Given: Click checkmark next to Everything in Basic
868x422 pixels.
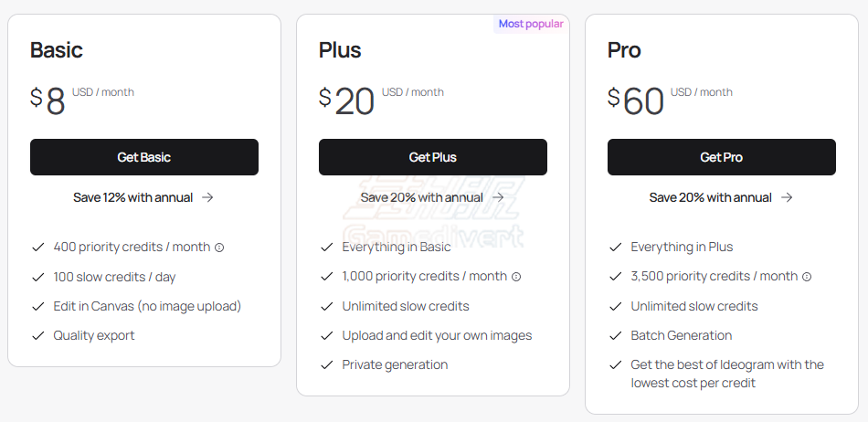Looking at the screenshot, I should tap(326, 248).
